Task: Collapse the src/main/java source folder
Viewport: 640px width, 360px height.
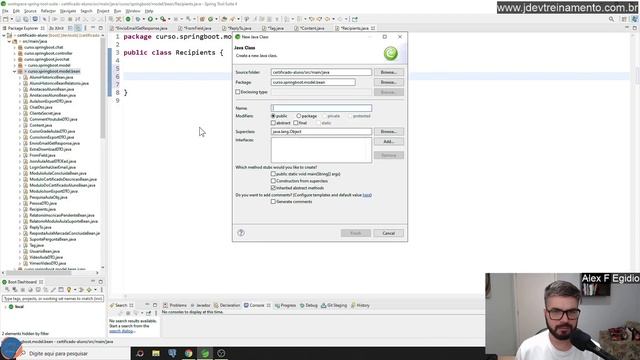Action: [9, 42]
